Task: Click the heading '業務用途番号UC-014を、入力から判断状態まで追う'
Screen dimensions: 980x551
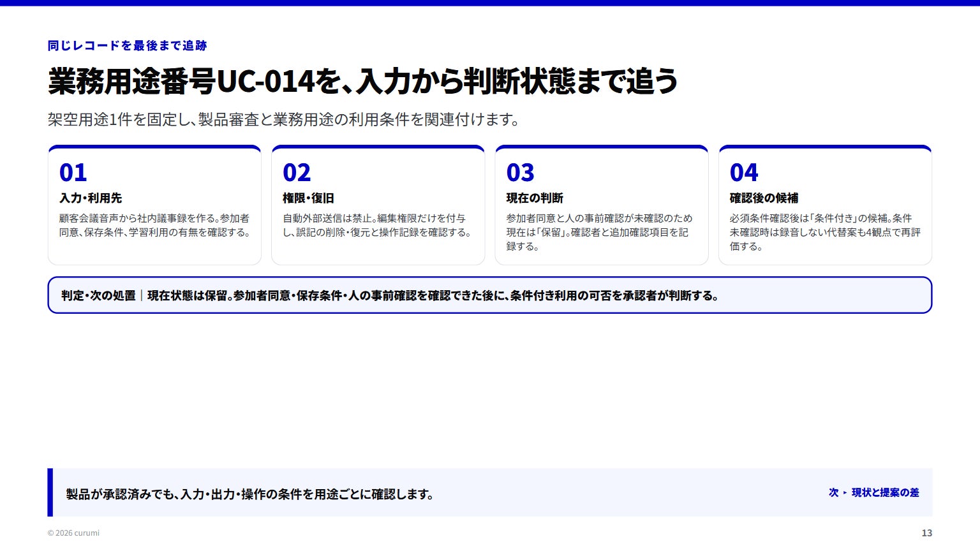Action: [x=362, y=81]
